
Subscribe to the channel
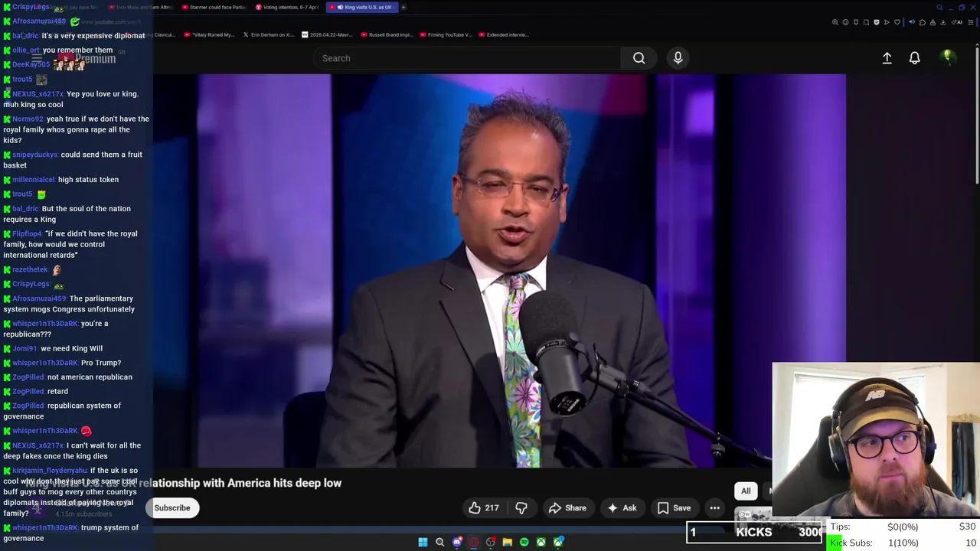click(x=172, y=508)
